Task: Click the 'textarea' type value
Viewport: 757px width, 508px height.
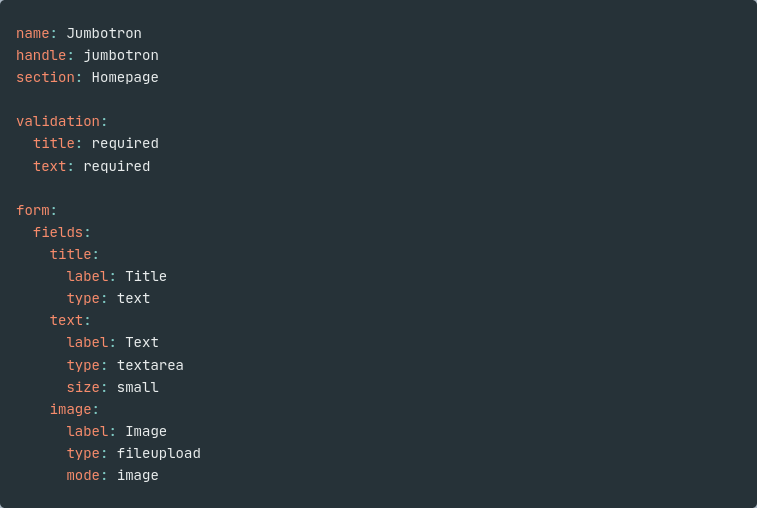Action: tap(150, 365)
